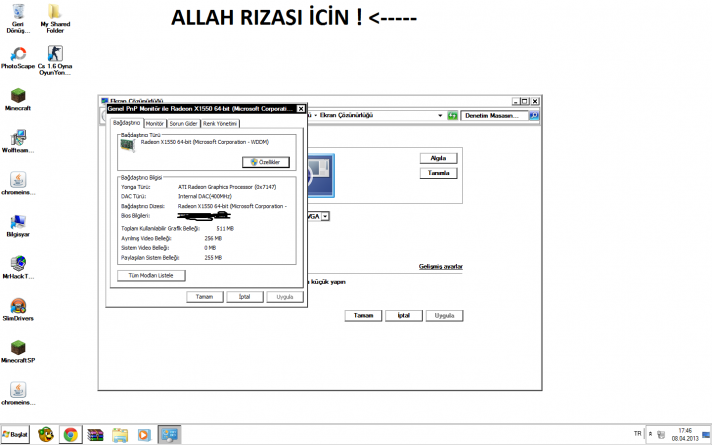The width and height of the screenshot is (712, 445).
Task: Open Google Chrome from taskbar
Action: 70,435
